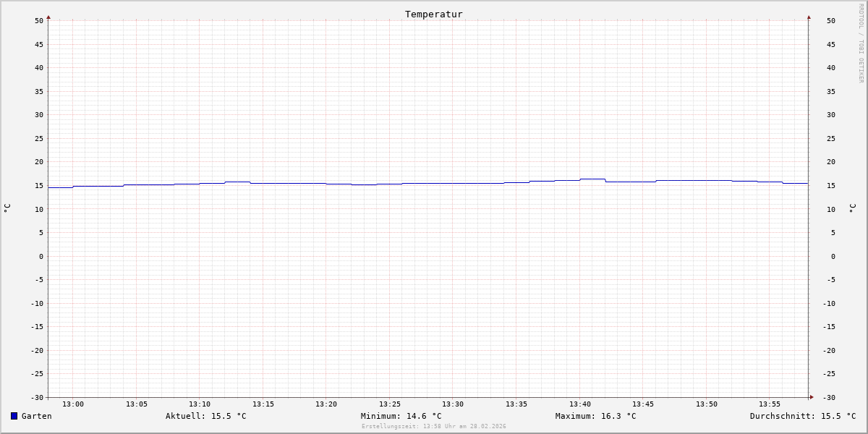Click the red arrow at the time axis end

[812, 397]
